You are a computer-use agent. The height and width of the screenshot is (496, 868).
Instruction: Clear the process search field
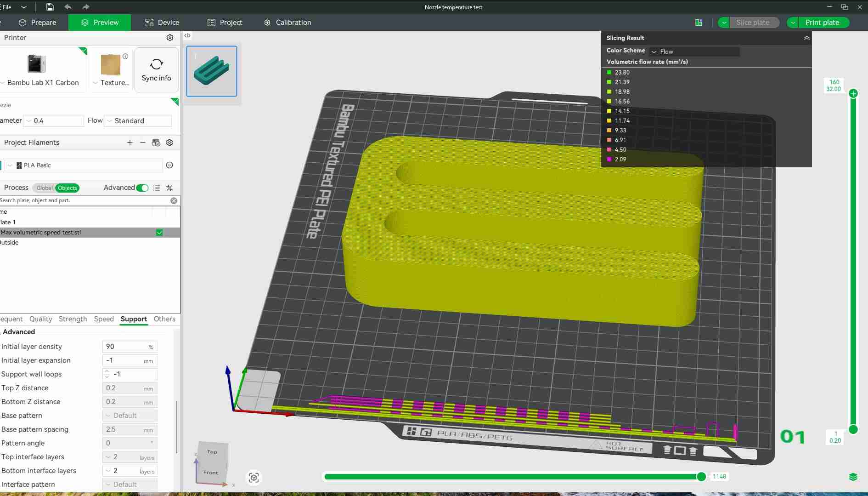[174, 200]
